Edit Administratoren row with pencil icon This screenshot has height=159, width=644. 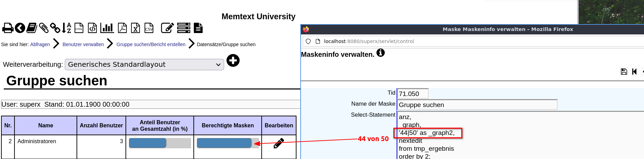coord(279,143)
